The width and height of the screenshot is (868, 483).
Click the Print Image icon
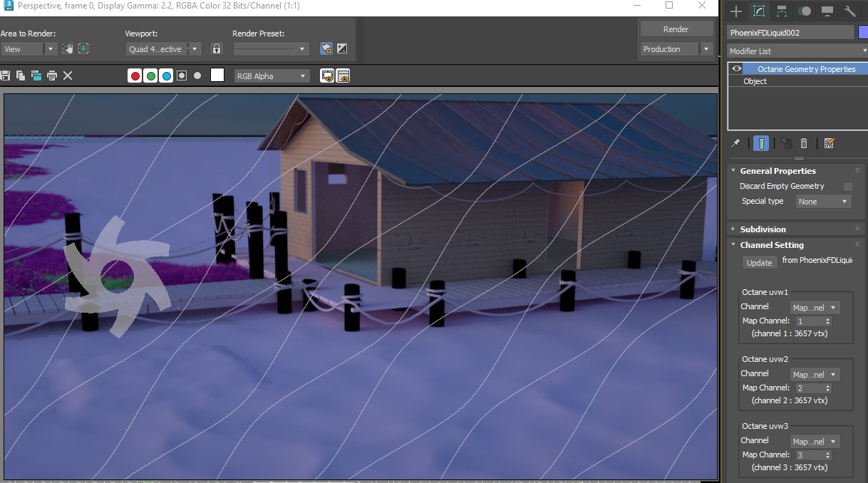[52, 76]
